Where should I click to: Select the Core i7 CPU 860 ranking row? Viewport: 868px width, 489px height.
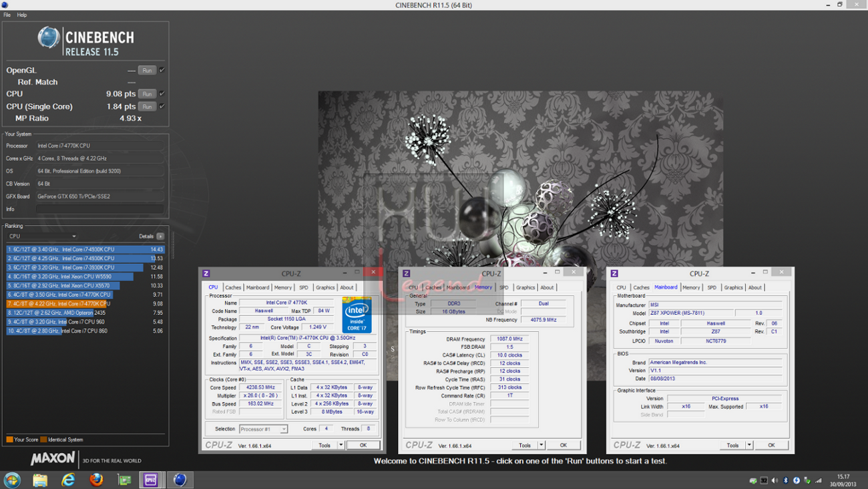85,331
